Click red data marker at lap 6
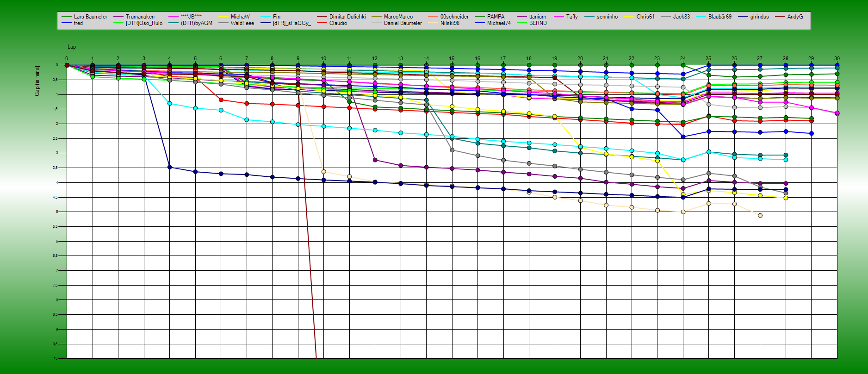868x374 pixels. pyautogui.click(x=221, y=100)
